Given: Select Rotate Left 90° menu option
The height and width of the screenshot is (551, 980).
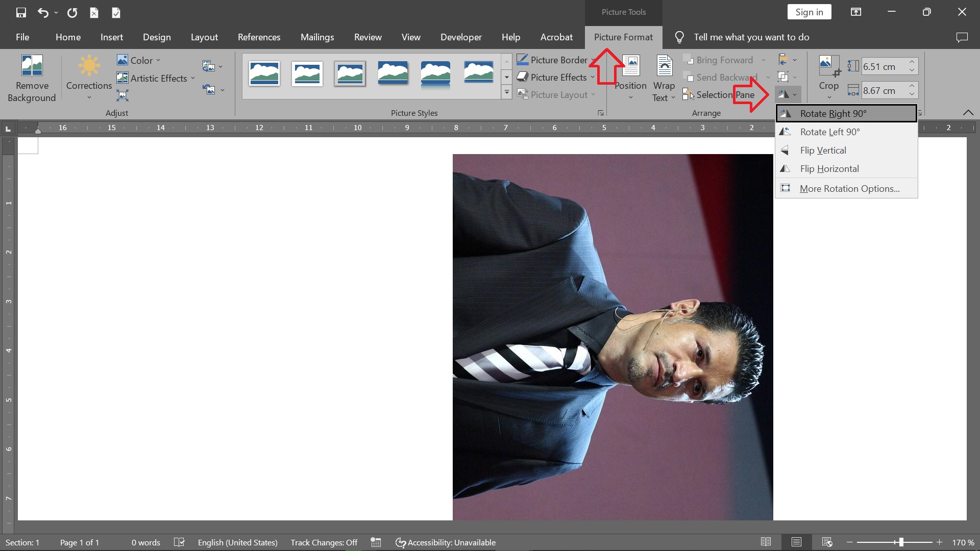Looking at the screenshot, I should pos(846,132).
